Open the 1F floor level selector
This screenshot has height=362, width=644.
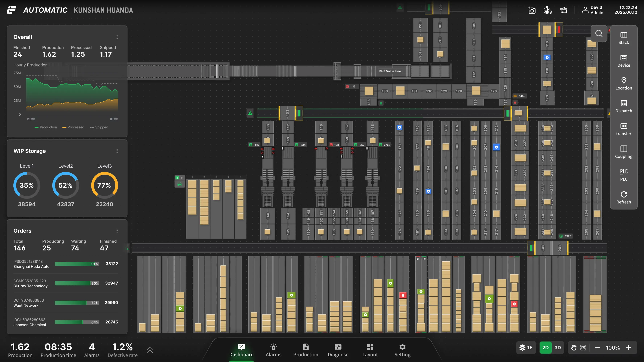coord(526,348)
